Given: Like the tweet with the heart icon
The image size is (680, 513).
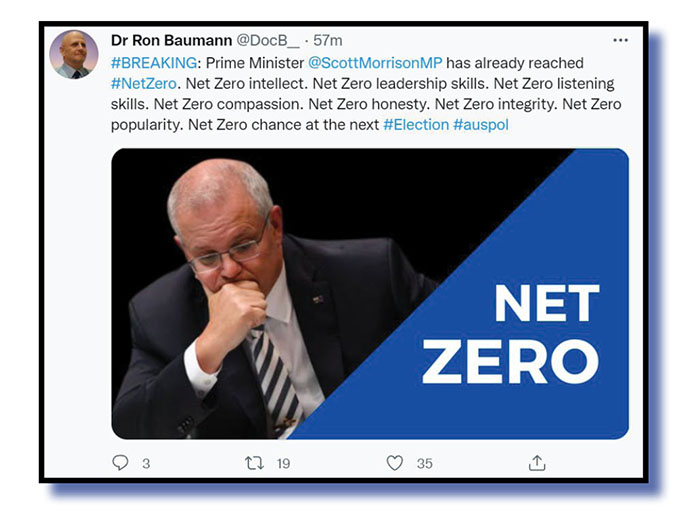Looking at the screenshot, I should click(x=395, y=462).
